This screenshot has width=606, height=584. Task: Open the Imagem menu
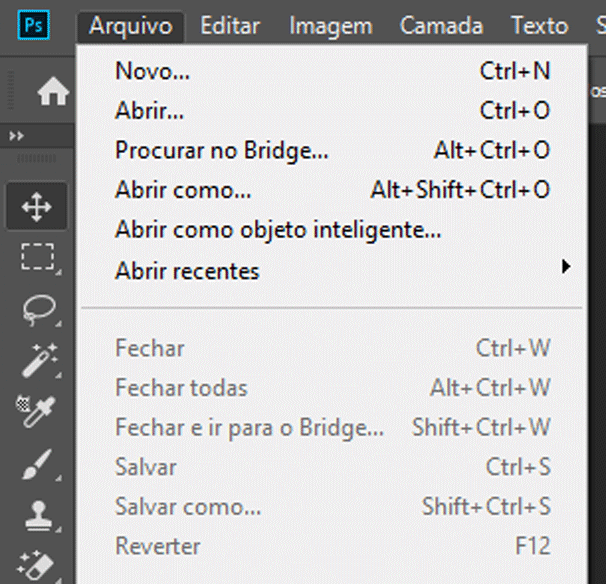331,26
